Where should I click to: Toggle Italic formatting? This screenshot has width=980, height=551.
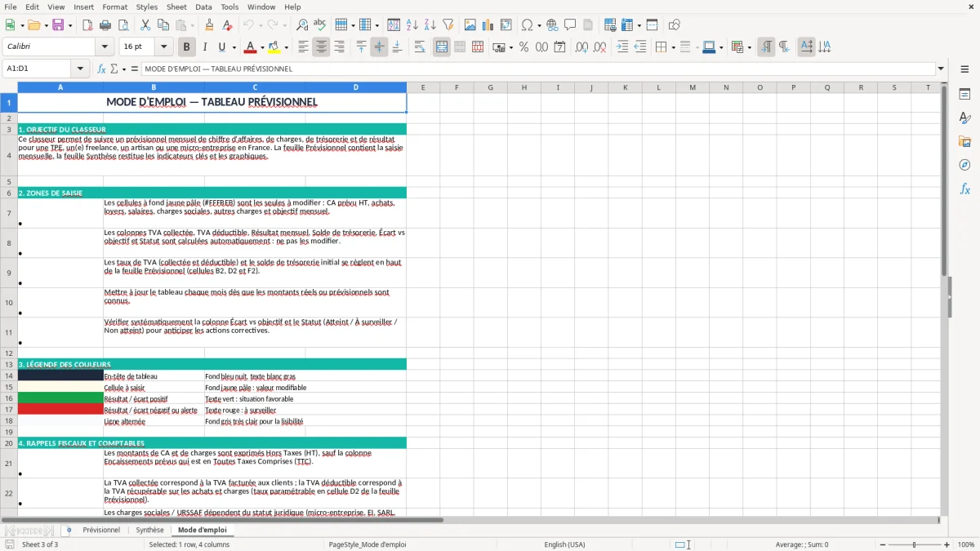tap(205, 47)
